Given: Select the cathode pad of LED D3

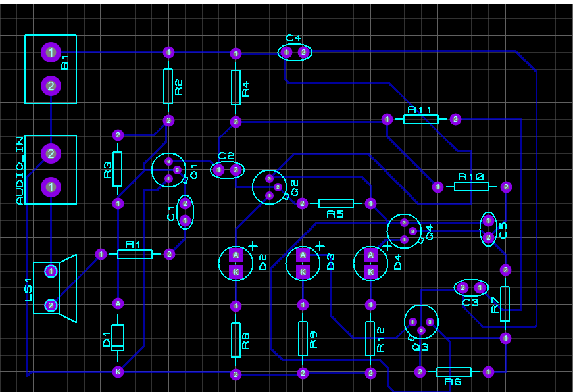Looking at the screenshot, I should coord(303,271).
